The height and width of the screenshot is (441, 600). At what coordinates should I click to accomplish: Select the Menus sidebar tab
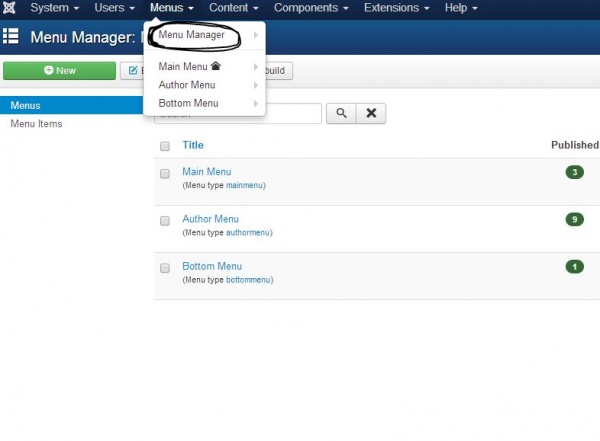pos(72,105)
